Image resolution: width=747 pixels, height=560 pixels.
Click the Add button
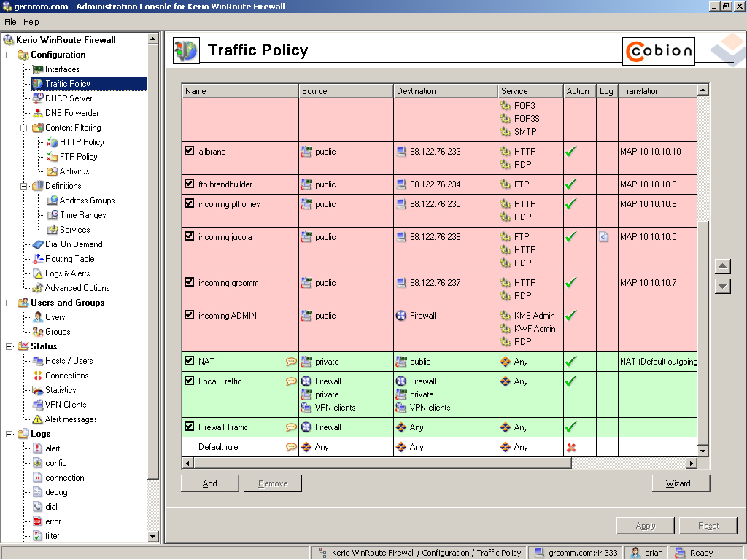pos(209,483)
